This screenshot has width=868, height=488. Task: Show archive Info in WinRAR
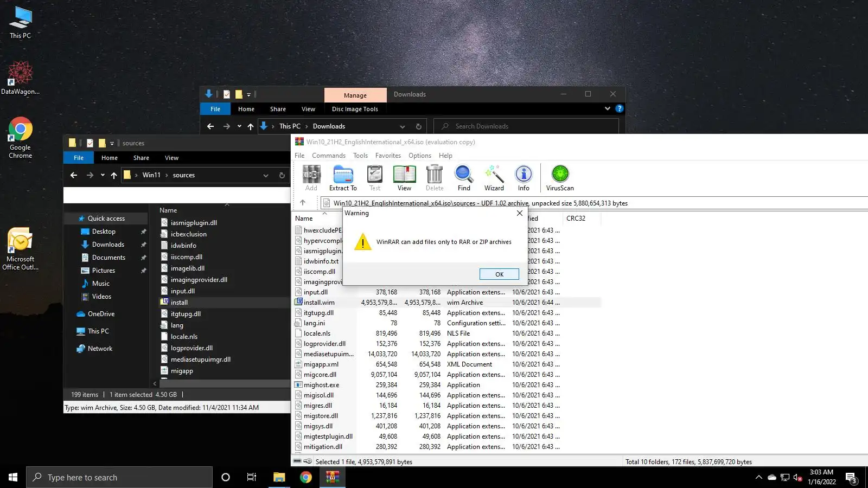click(524, 178)
